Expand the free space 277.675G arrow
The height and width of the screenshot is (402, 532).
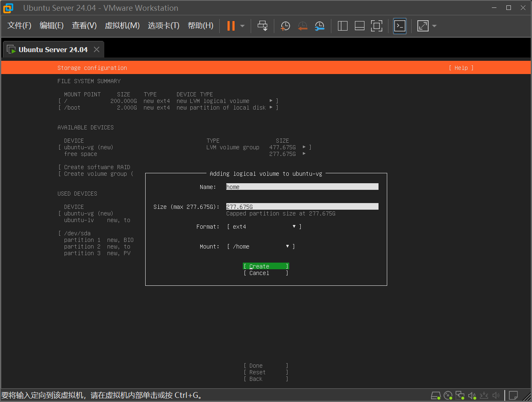[x=304, y=154]
